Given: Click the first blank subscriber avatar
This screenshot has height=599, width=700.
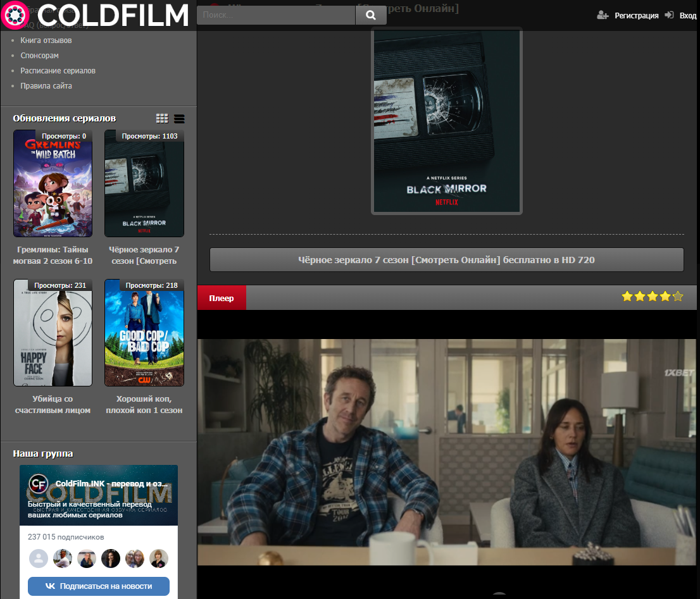Looking at the screenshot, I should [x=39, y=559].
